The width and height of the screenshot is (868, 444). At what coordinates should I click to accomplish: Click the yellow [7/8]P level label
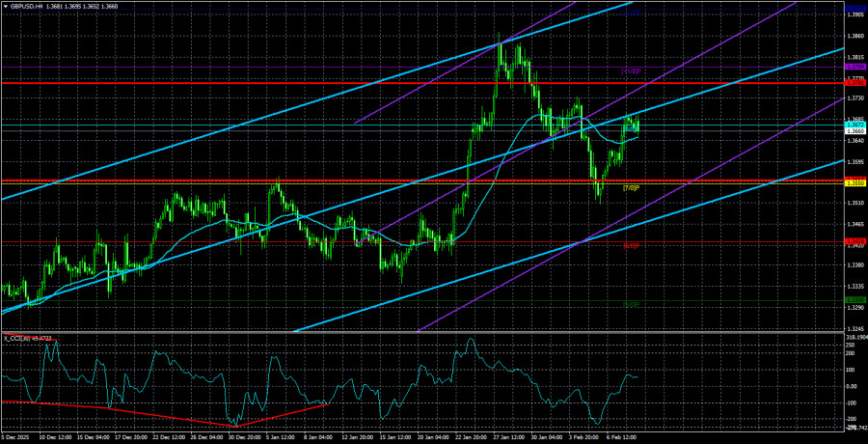pyautogui.click(x=632, y=188)
